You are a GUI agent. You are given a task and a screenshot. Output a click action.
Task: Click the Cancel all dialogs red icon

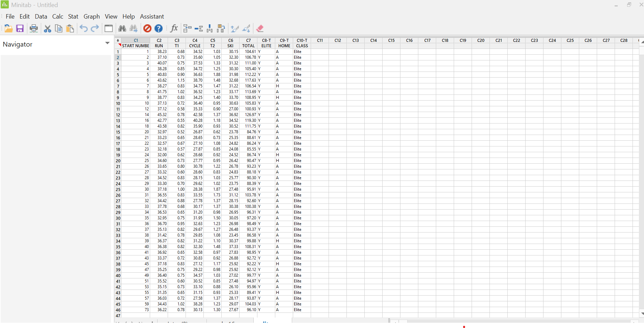(x=147, y=28)
